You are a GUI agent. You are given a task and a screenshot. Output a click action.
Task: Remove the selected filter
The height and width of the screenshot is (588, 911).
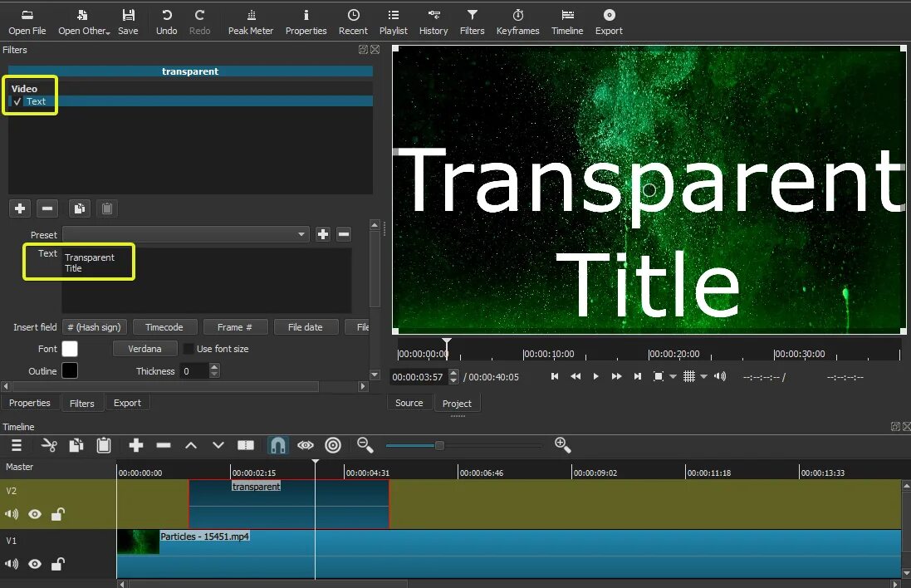click(47, 208)
